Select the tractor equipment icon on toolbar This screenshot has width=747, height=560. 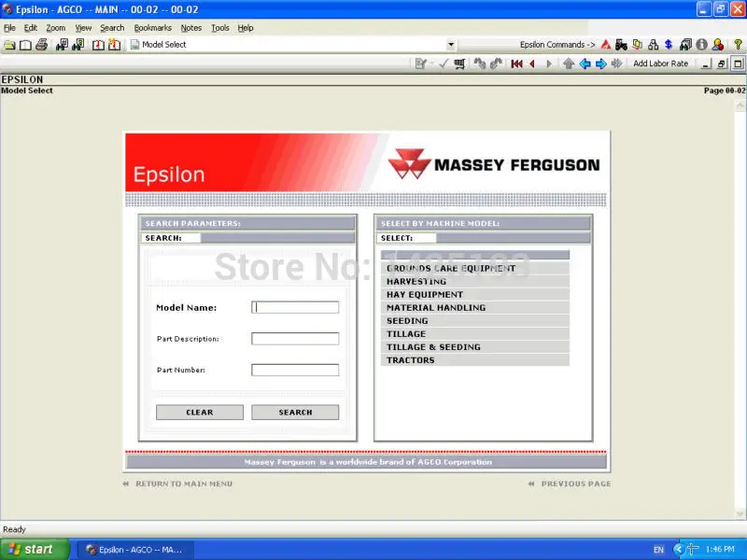tap(621, 44)
